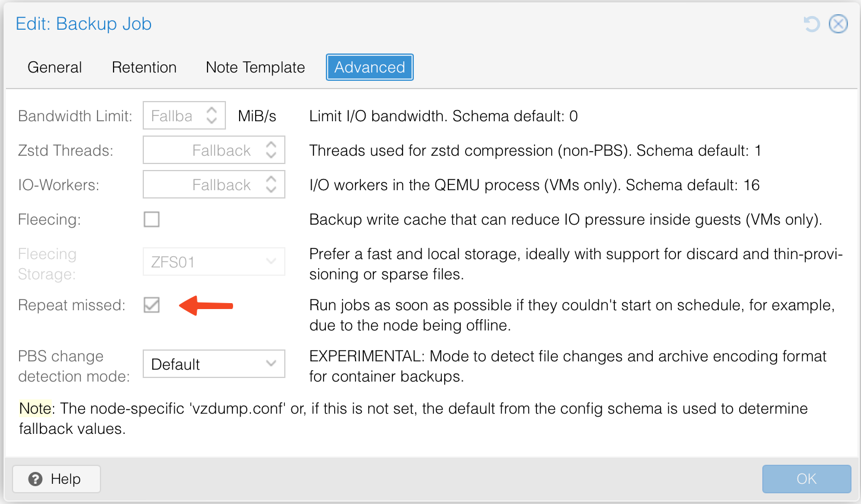The width and height of the screenshot is (861, 504).
Task: Decrease IO-Workers with down arrow
Action: (271, 190)
